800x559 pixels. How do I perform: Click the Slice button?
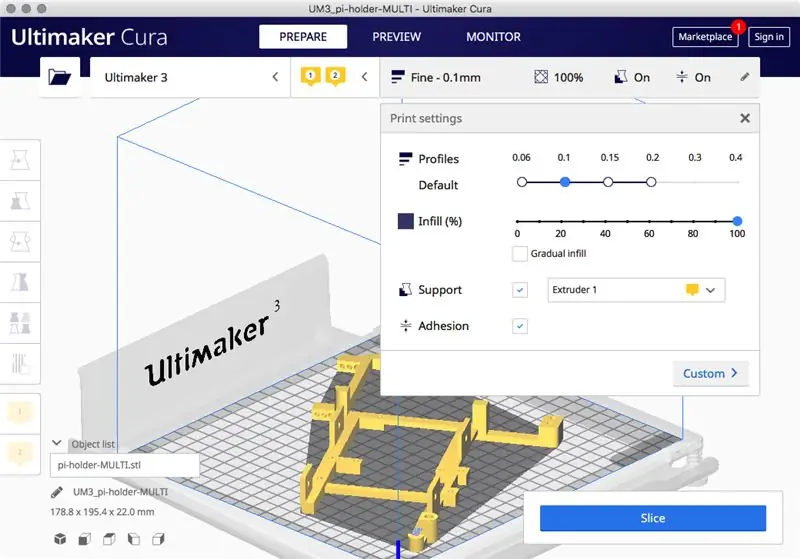(x=653, y=518)
